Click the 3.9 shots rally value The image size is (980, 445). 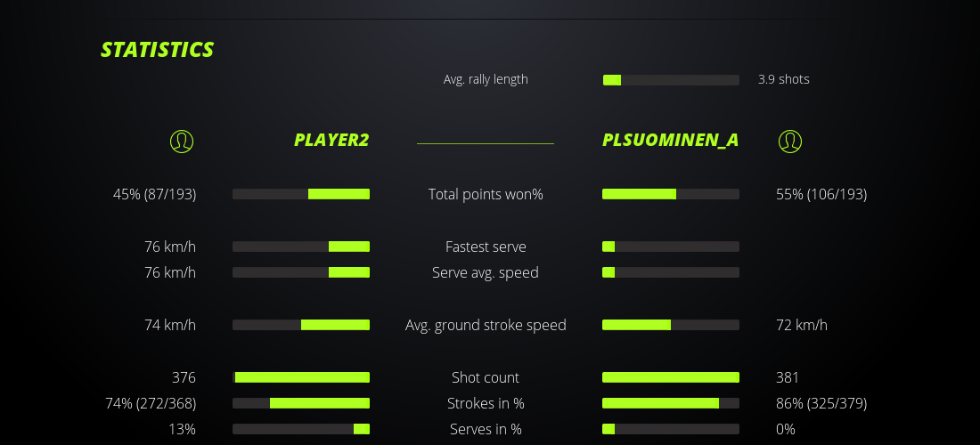pyautogui.click(x=783, y=79)
